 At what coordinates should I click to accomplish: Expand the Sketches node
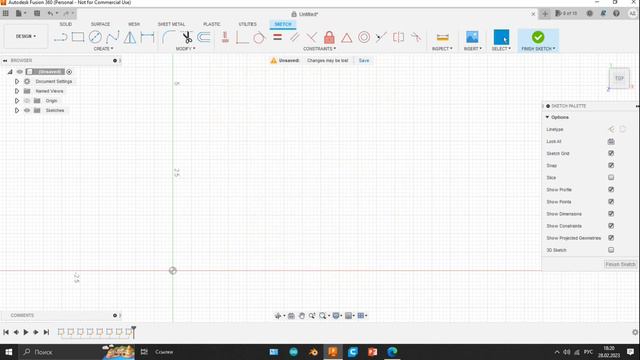17,110
